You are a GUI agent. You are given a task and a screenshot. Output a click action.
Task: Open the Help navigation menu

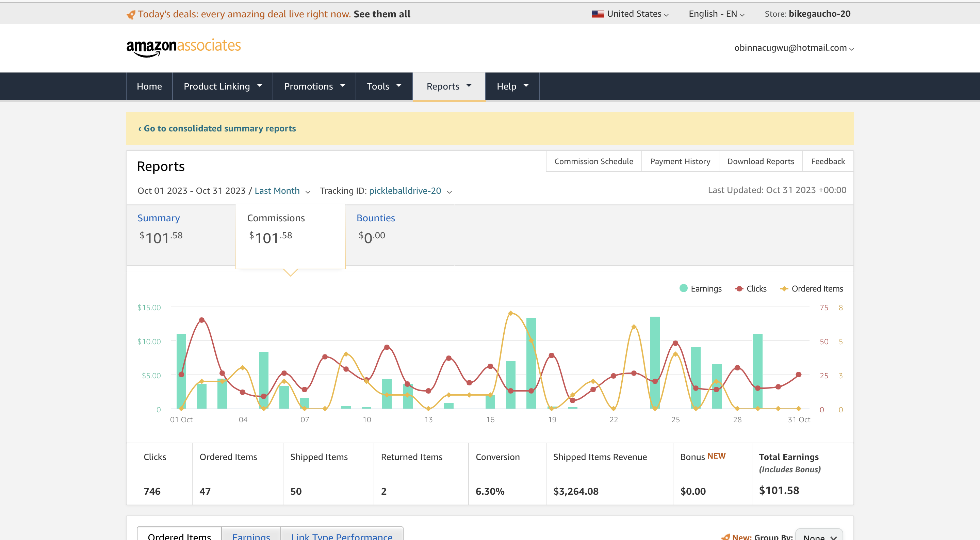point(512,86)
